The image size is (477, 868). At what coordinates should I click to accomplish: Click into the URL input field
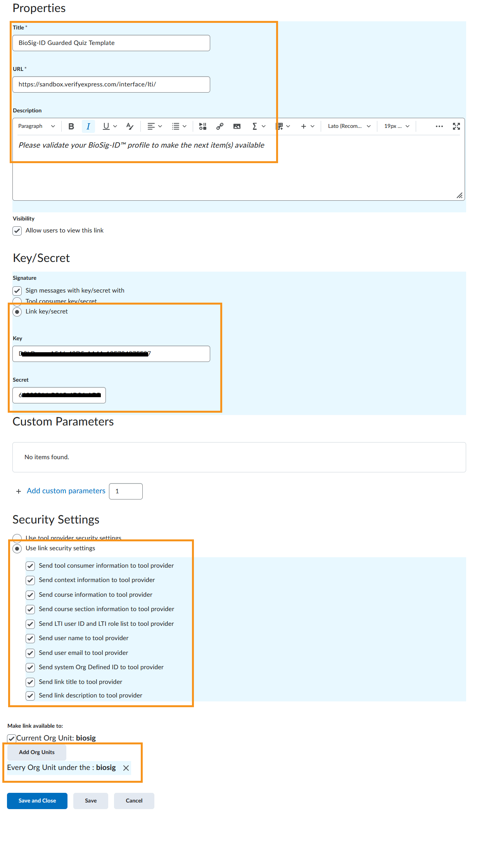tap(111, 84)
